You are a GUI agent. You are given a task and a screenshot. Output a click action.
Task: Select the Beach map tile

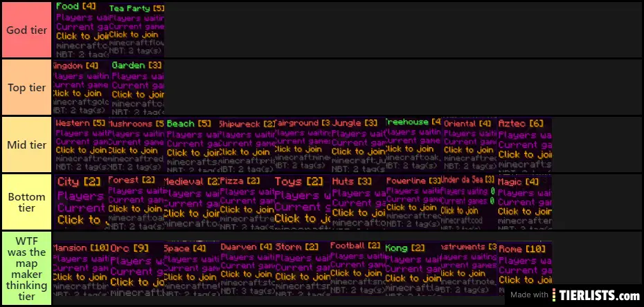192,144
